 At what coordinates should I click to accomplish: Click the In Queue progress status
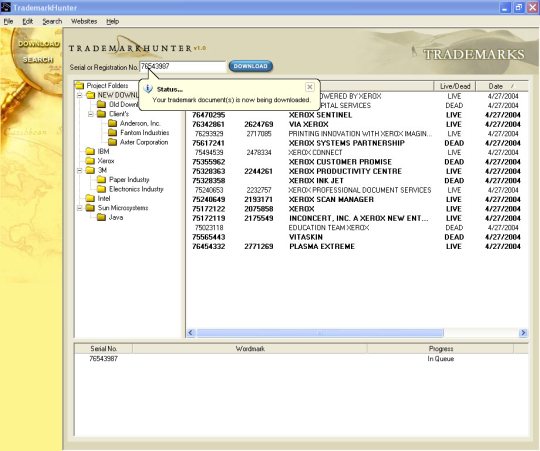440,359
